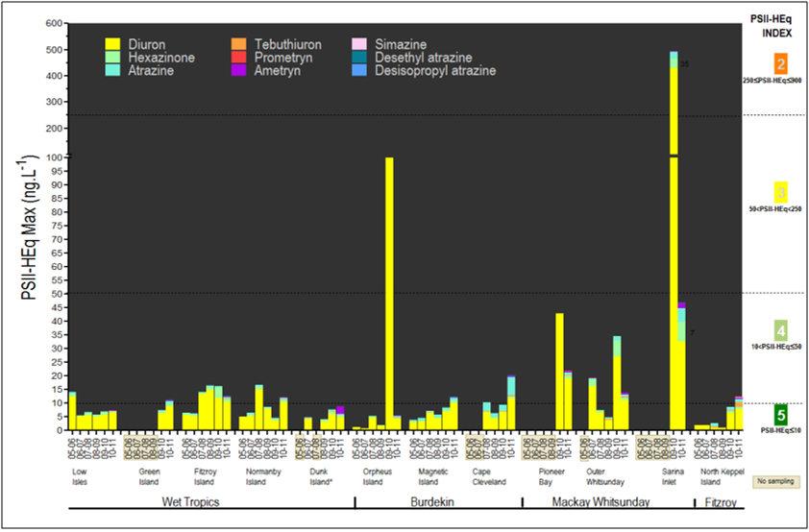Click the 'Prometryn' legend label

(282, 58)
